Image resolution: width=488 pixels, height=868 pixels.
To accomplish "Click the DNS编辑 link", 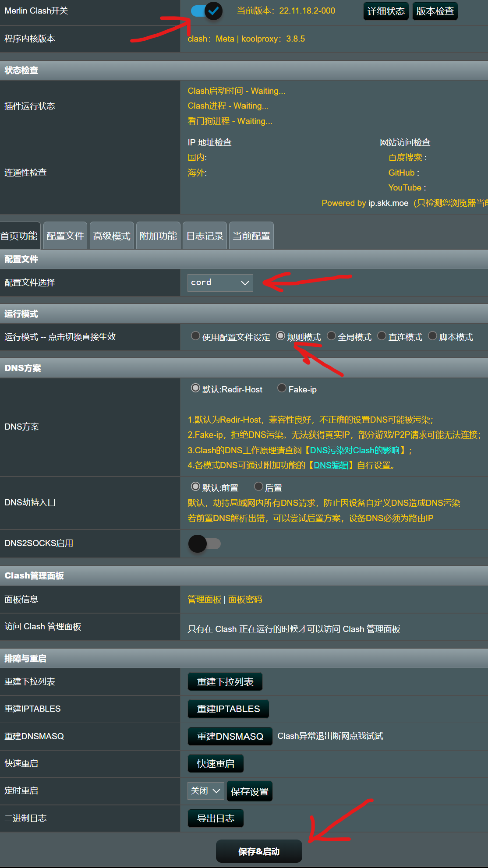I will [331, 465].
